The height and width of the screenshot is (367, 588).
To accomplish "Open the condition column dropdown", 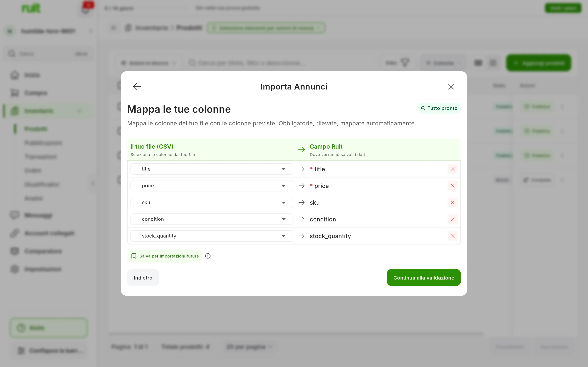I will pos(212,219).
